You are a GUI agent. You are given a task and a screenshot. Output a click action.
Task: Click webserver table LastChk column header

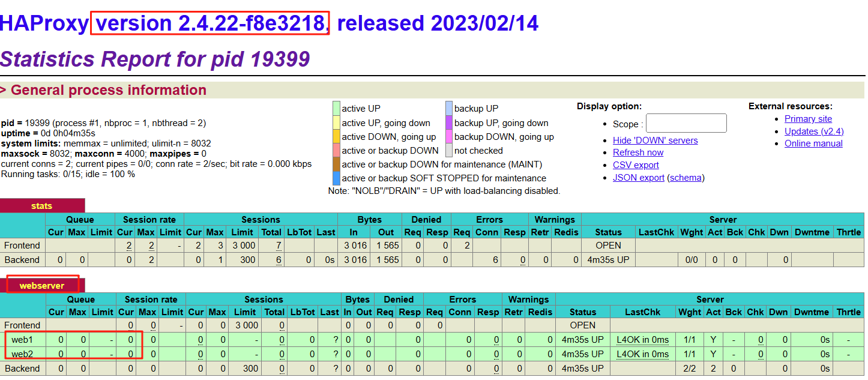pyautogui.click(x=642, y=312)
